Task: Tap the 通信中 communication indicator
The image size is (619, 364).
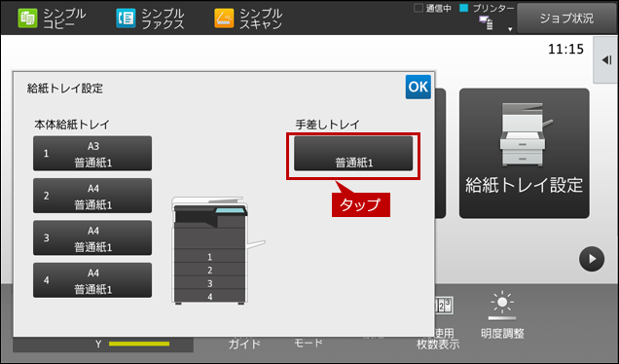Action: [x=432, y=9]
